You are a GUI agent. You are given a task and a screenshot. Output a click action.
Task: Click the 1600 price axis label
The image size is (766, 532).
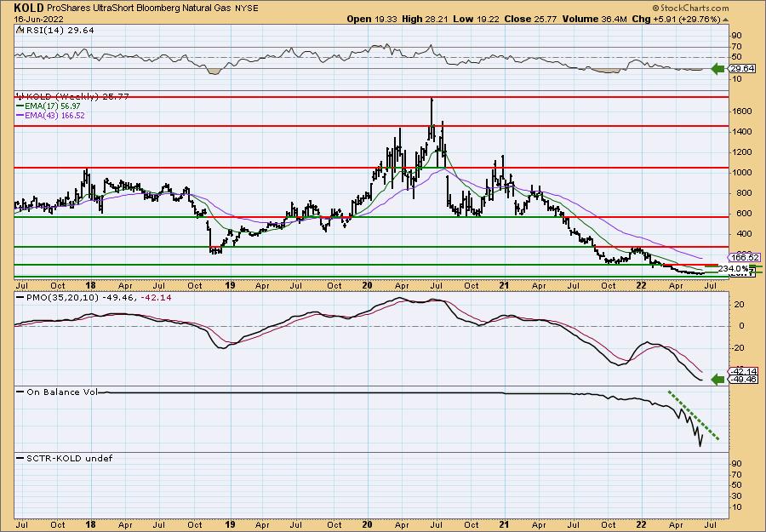[x=740, y=112]
